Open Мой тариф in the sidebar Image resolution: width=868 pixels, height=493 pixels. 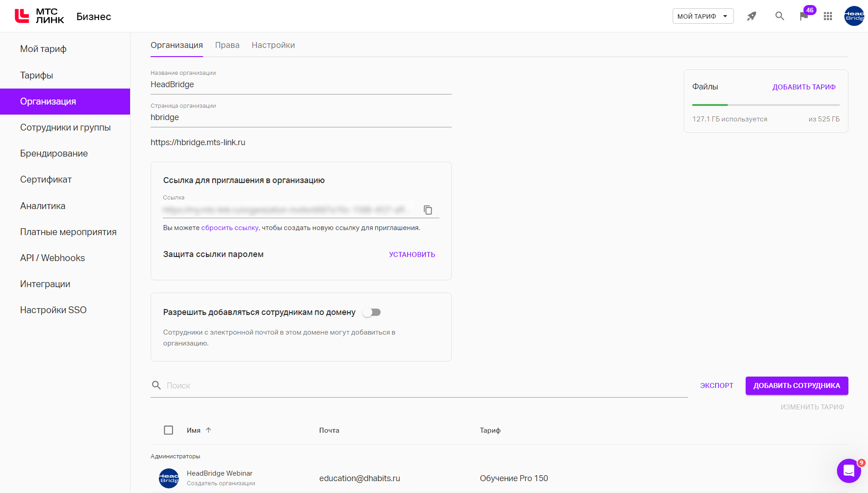(65, 49)
